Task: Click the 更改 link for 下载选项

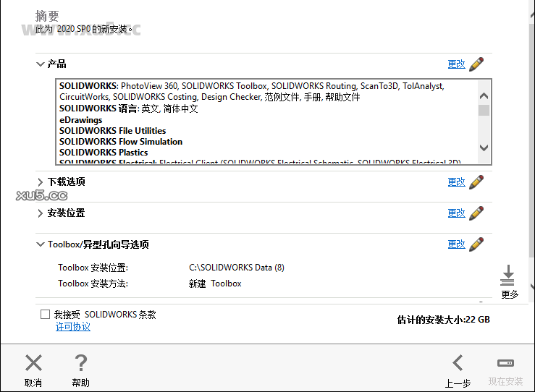Action: coord(456,182)
